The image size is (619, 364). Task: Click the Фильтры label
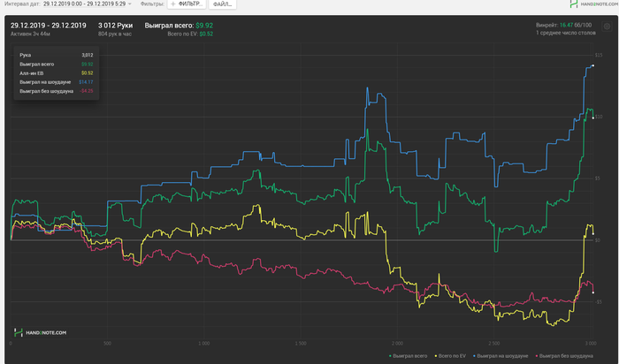pyautogui.click(x=152, y=4)
